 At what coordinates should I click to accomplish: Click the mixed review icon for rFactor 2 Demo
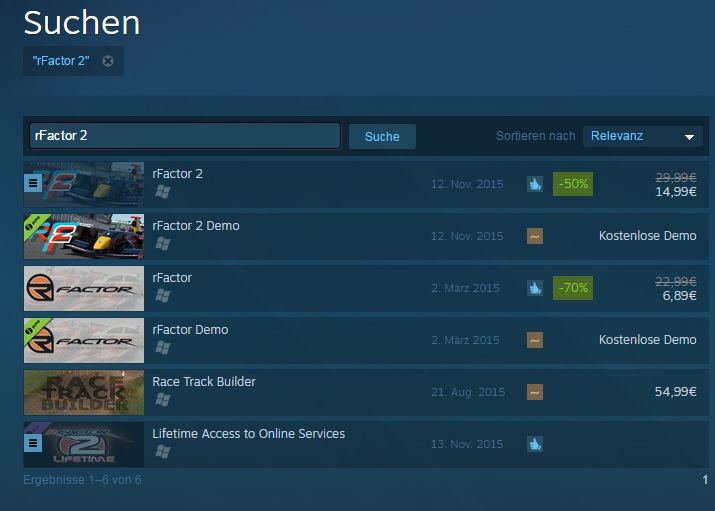535,236
